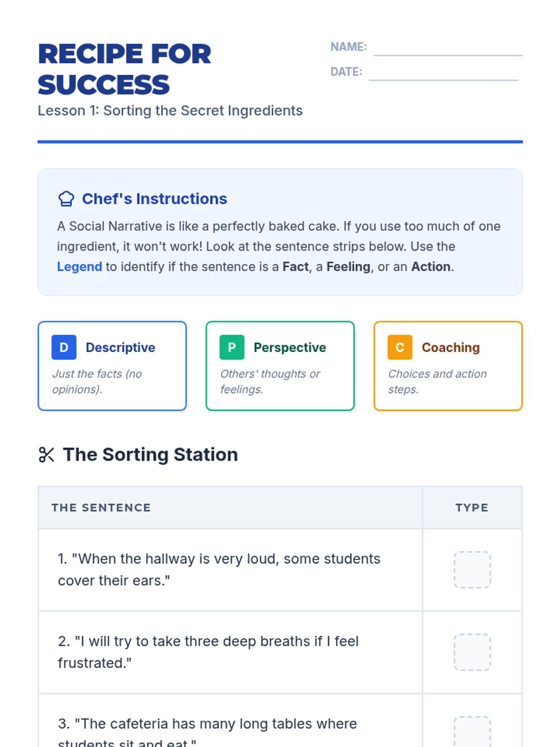Click the green P Perspective badge

click(232, 347)
